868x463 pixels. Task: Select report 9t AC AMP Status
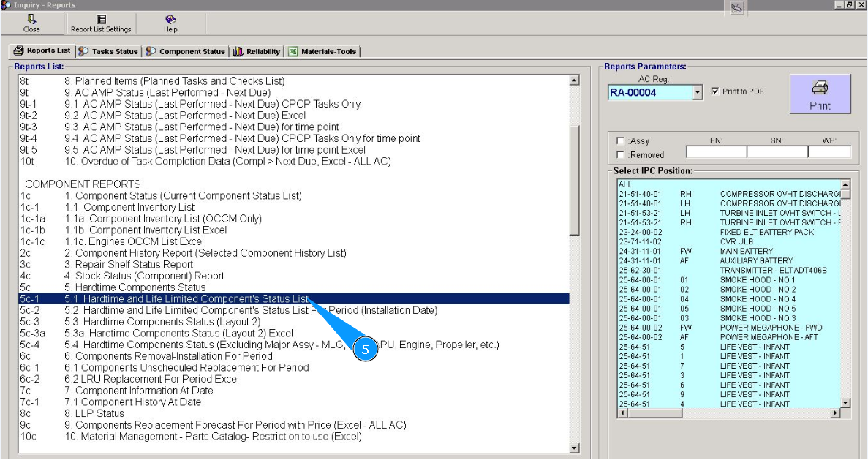[x=294, y=92]
